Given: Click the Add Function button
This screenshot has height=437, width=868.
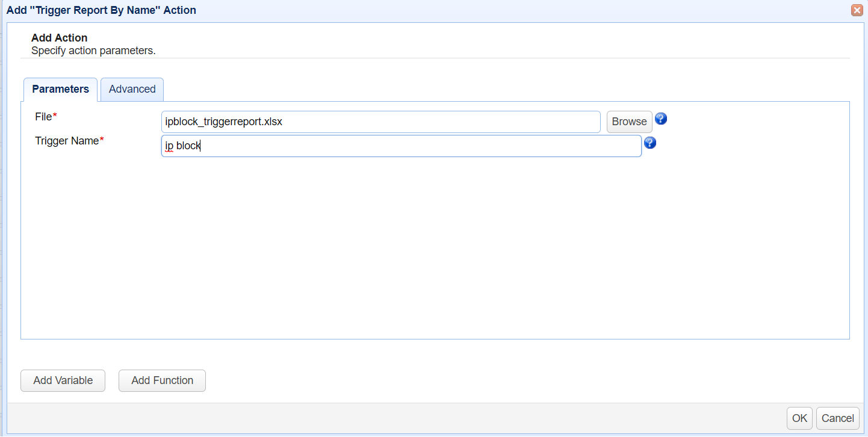Looking at the screenshot, I should click(x=162, y=380).
